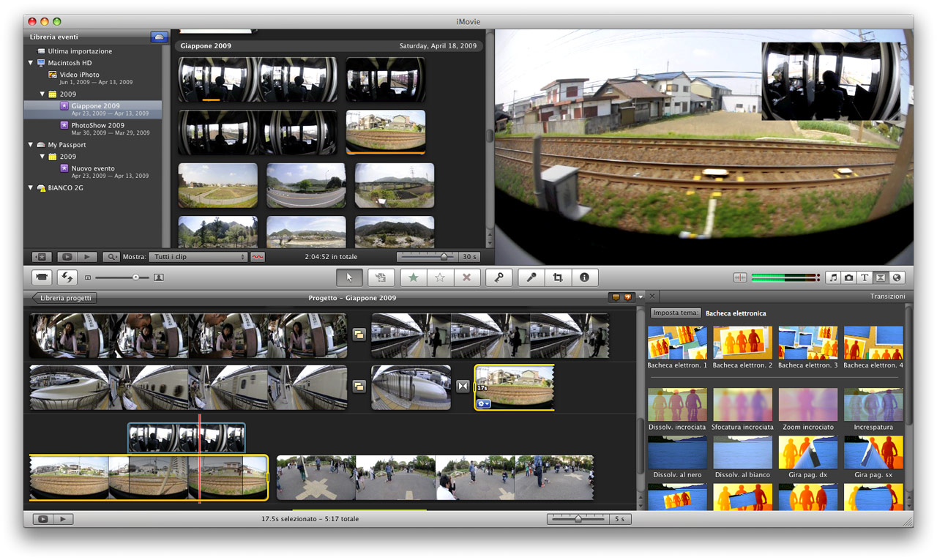
Task: Show or hide the keyword filter magnifier
Action: tap(111, 257)
